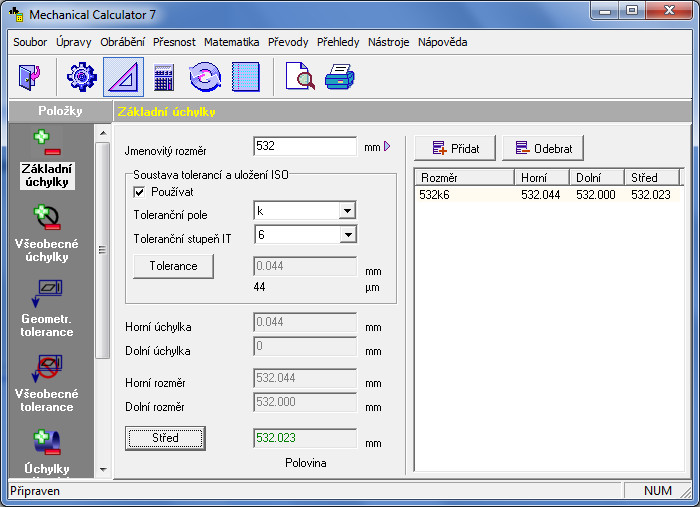Image resolution: width=700 pixels, height=507 pixels.
Task: Click the Tolerance value field showing 0.044
Action: [305, 266]
